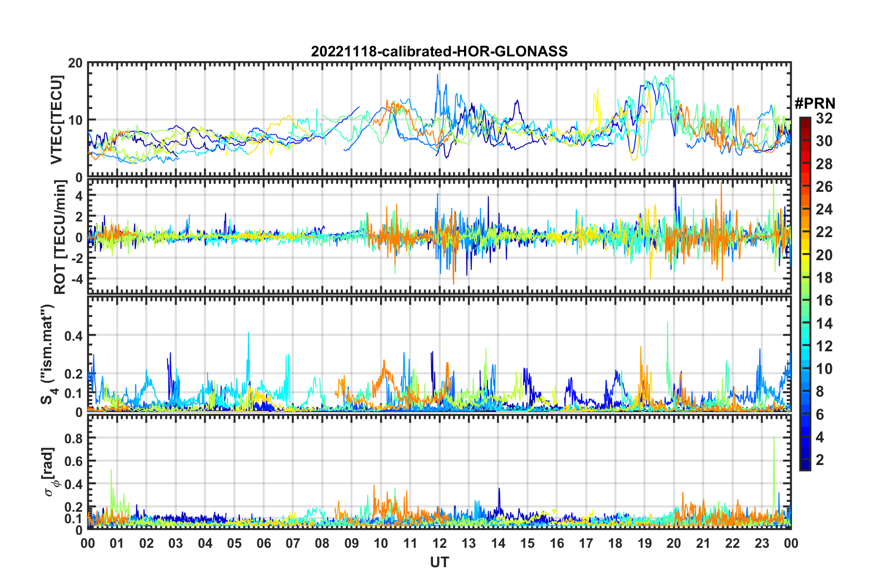Viewport: 879px width, 588px height.
Task: Click colorbar tick label "8"
Action: 820,392
